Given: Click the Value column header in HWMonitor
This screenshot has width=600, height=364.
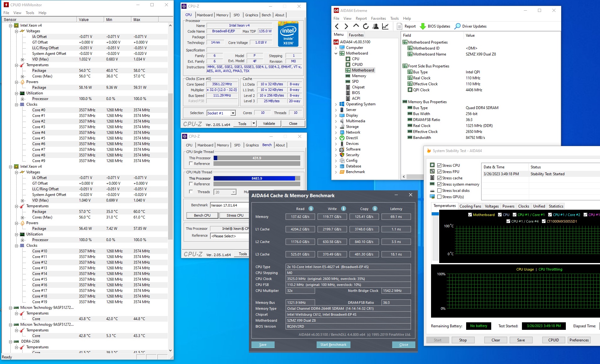Looking at the screenshot, I should tap(90, 19).
